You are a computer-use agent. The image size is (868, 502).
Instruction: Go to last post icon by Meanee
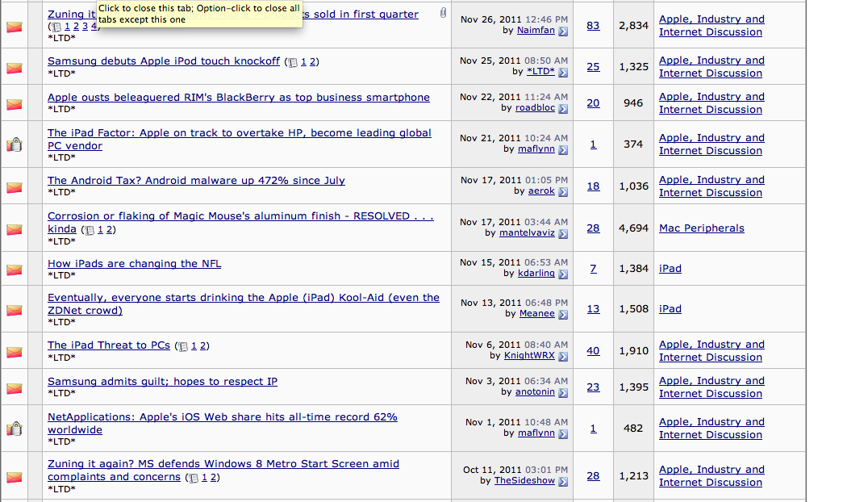click(x=563, y=315)
